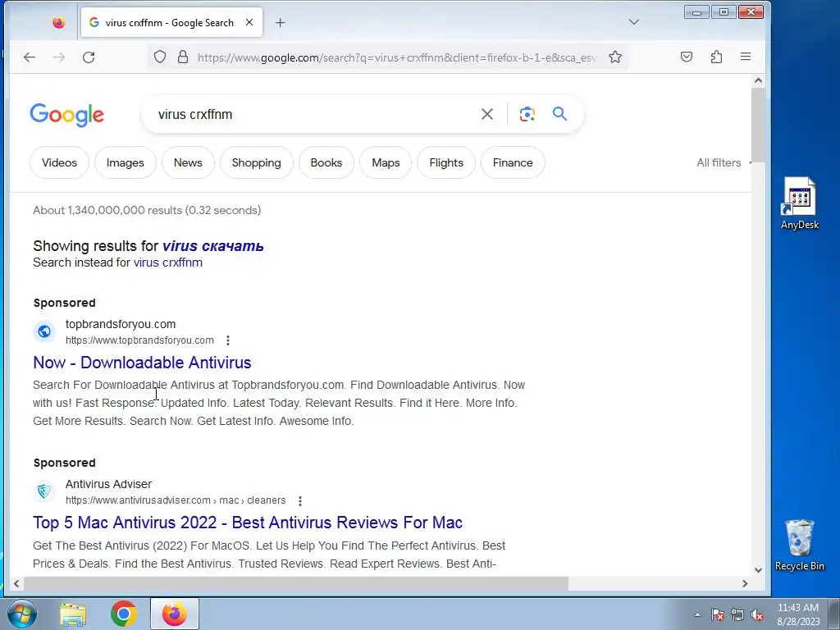This screenshot has width=840, height=630.
Task: Filter results by Images
Action: [x=126, y=162]
